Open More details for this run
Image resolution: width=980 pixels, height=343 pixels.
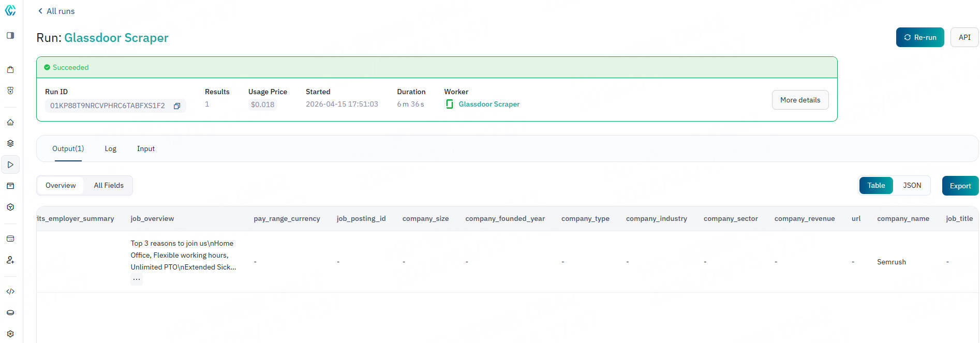click(x=800, y=100)
